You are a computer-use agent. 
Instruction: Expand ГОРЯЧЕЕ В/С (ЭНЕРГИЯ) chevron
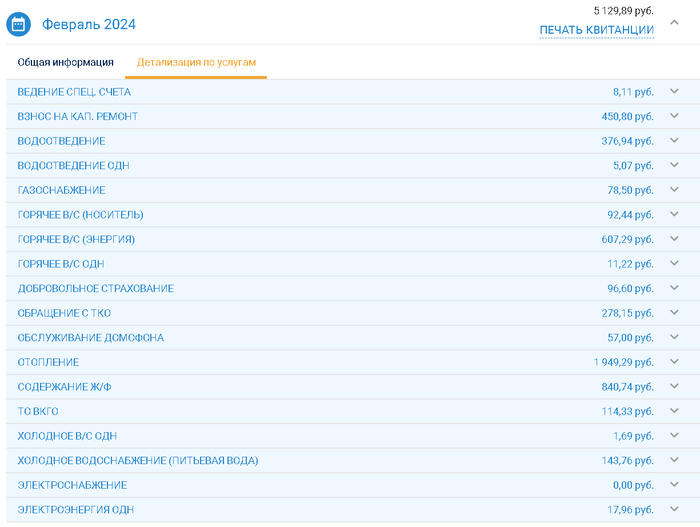pyautogui.click(x=674, y=239)
